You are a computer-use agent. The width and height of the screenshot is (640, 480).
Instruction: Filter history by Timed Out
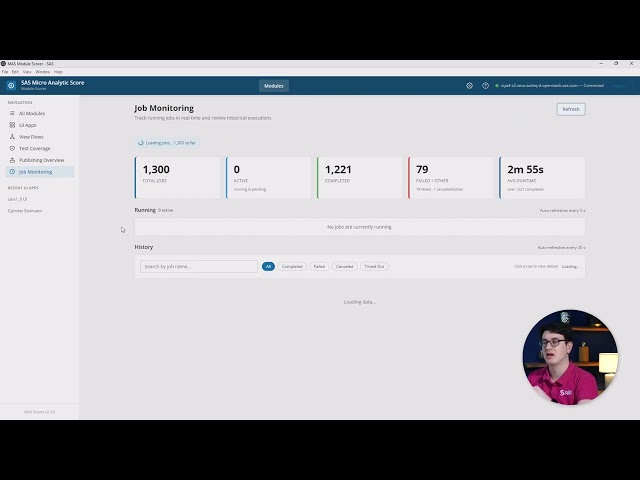(x=374, y=266)
